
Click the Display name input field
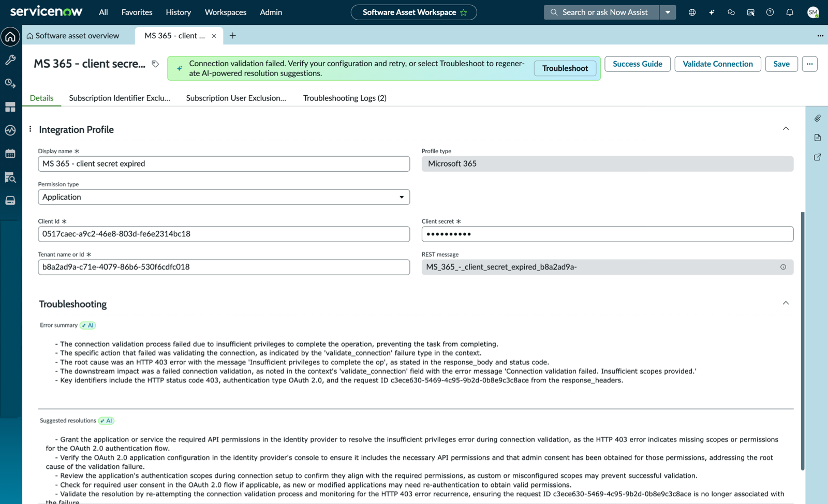224,164
